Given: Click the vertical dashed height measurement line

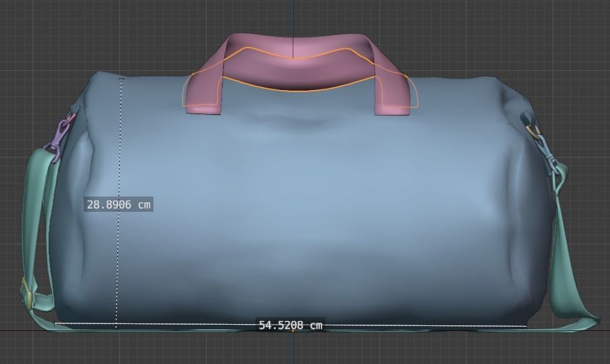Looking at the screenshot, I should click(119, 202).
